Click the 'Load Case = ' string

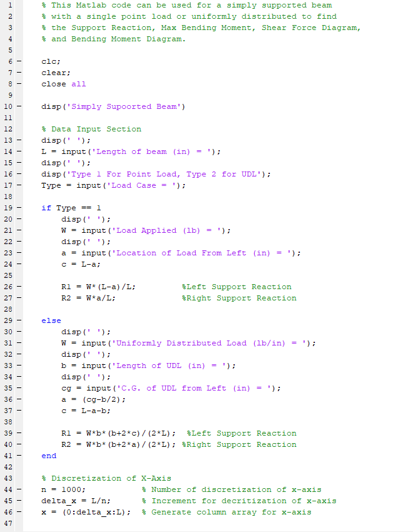click(x=143, y=186)
